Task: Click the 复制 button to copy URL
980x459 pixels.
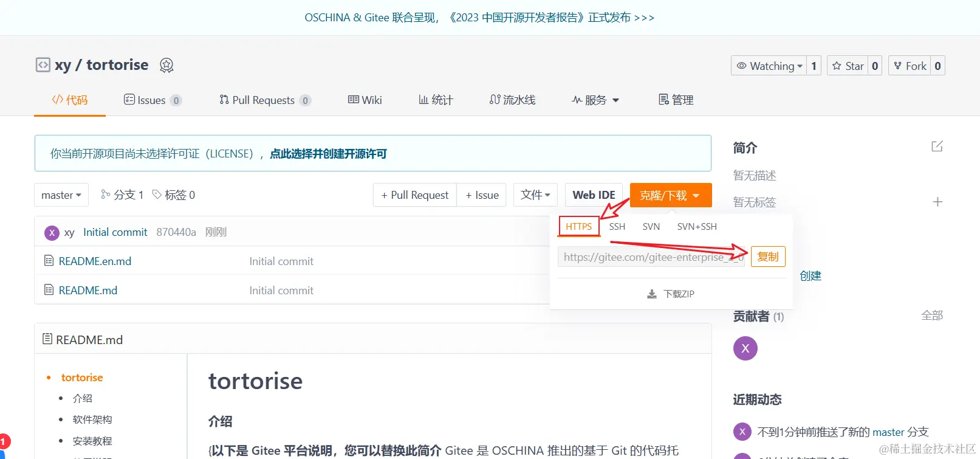Action: 768,257
